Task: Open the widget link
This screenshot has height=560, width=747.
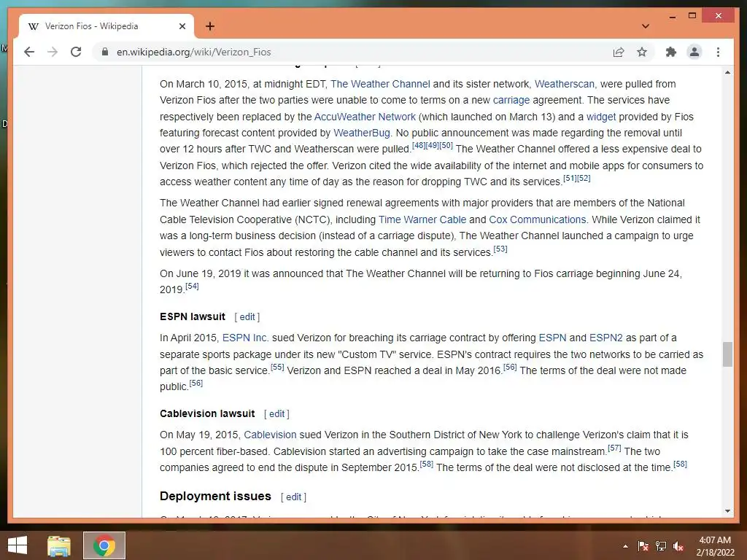Action: tap(601, 117)
